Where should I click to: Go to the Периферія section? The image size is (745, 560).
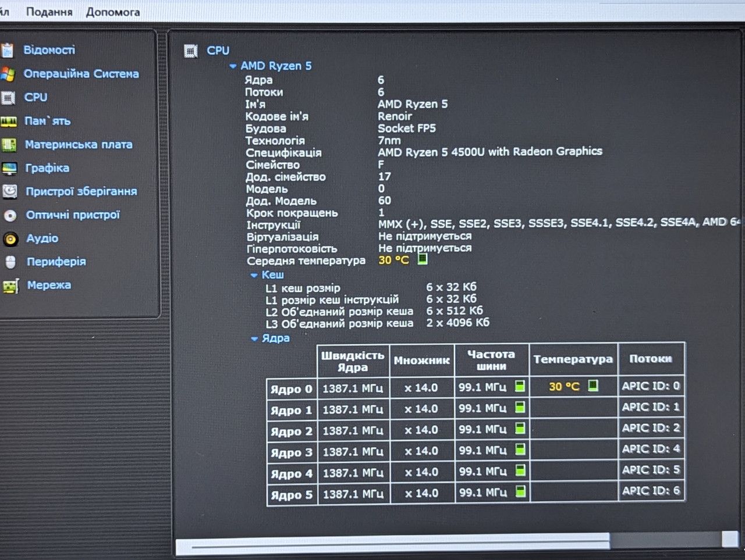click(56, 262)
